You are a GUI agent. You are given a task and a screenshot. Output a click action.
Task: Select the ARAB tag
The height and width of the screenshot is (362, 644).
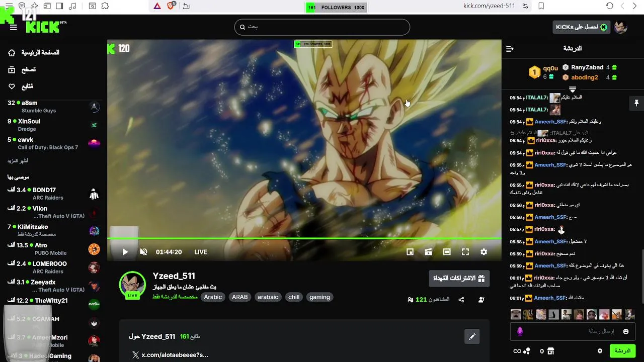click(x=239, y=297)
